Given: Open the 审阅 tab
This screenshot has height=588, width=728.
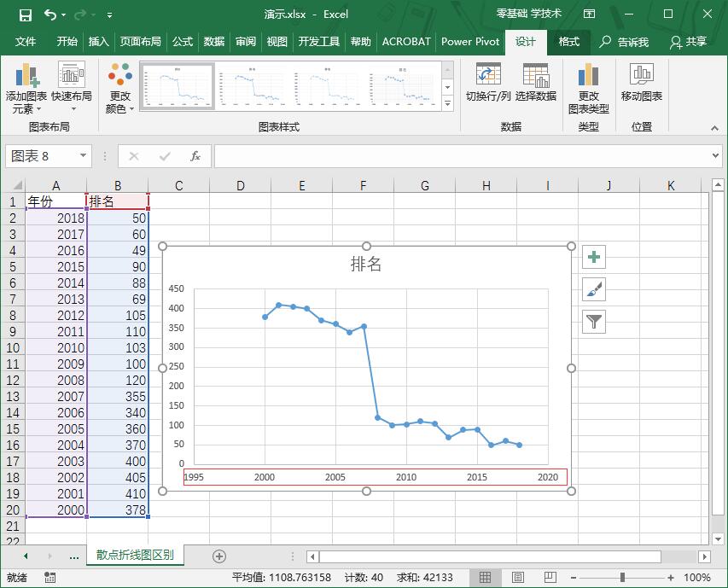Looking at the screenshot, I should tap(246, 42).
